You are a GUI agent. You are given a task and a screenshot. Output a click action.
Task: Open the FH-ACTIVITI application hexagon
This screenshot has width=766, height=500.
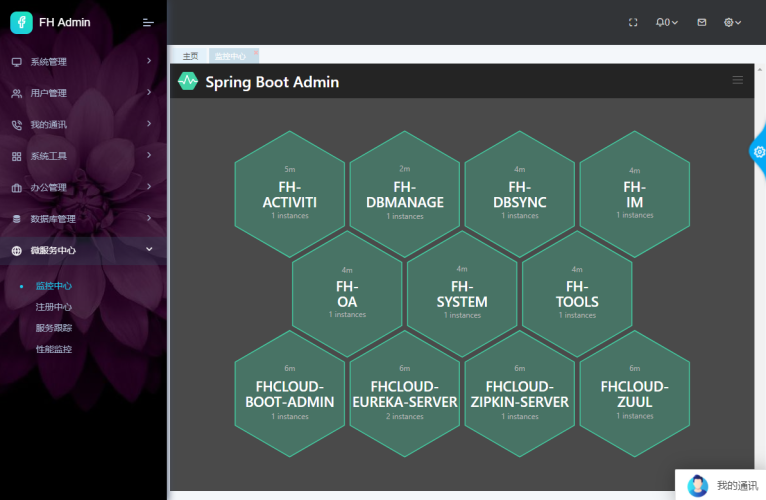click(289, 194)
